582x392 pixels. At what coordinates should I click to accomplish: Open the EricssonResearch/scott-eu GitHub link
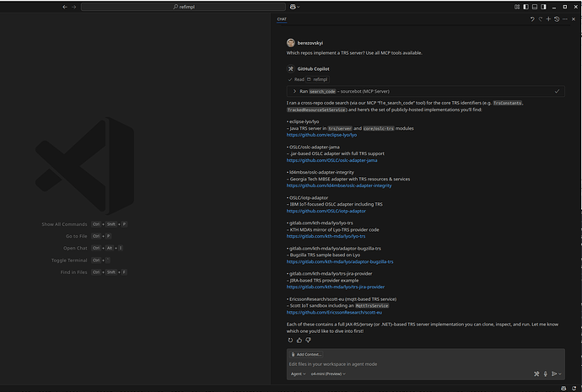click(334, 312)
